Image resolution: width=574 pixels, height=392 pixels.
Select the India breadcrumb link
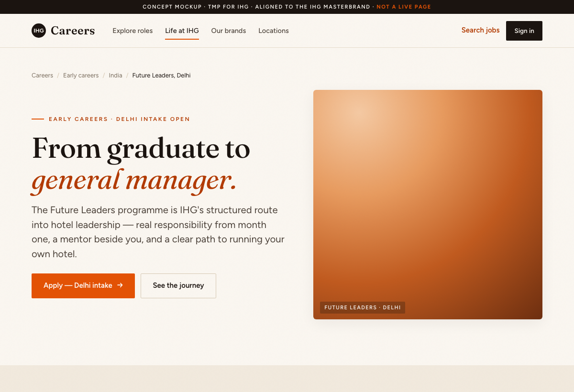tap(115, 76)
